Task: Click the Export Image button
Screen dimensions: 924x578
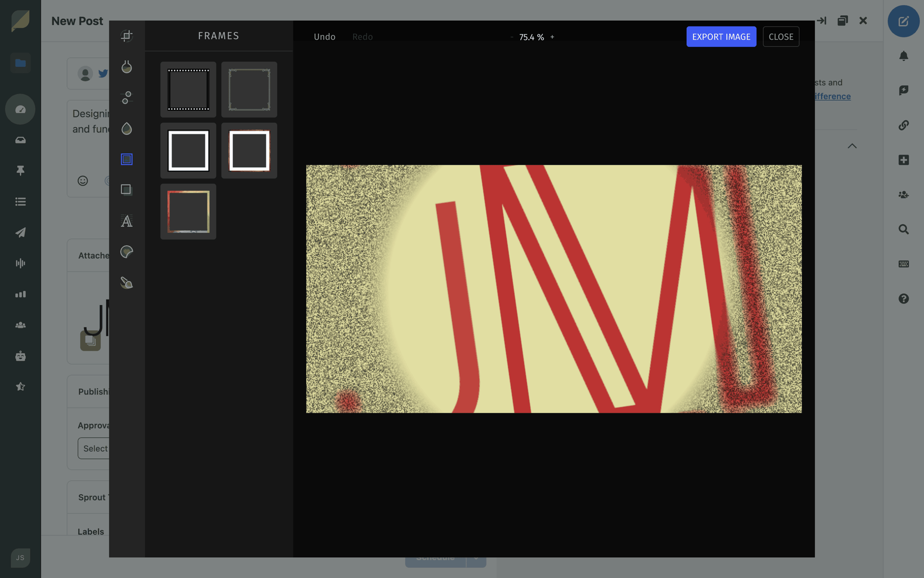Action: click(x=721, y=37)
